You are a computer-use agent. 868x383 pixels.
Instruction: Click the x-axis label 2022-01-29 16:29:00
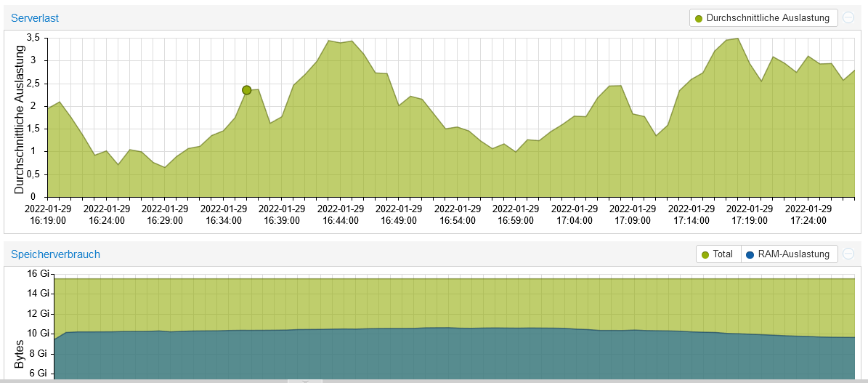coord(165,214)
